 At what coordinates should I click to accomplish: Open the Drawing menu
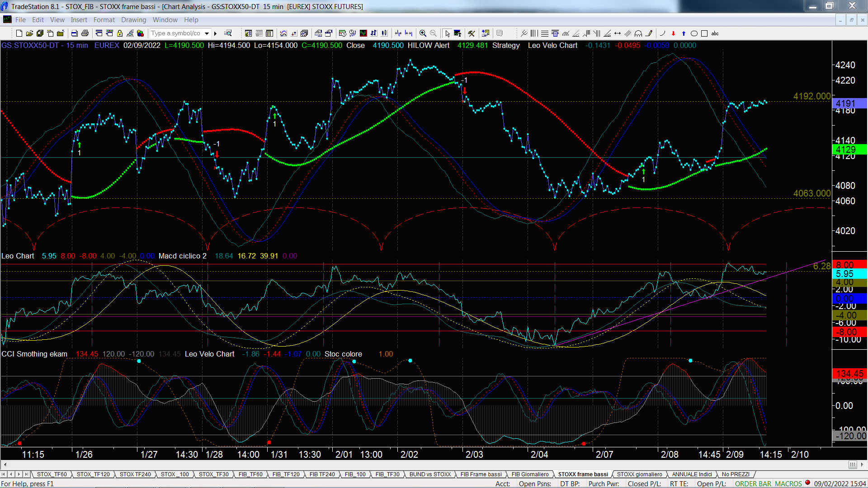tap(133, 20)
